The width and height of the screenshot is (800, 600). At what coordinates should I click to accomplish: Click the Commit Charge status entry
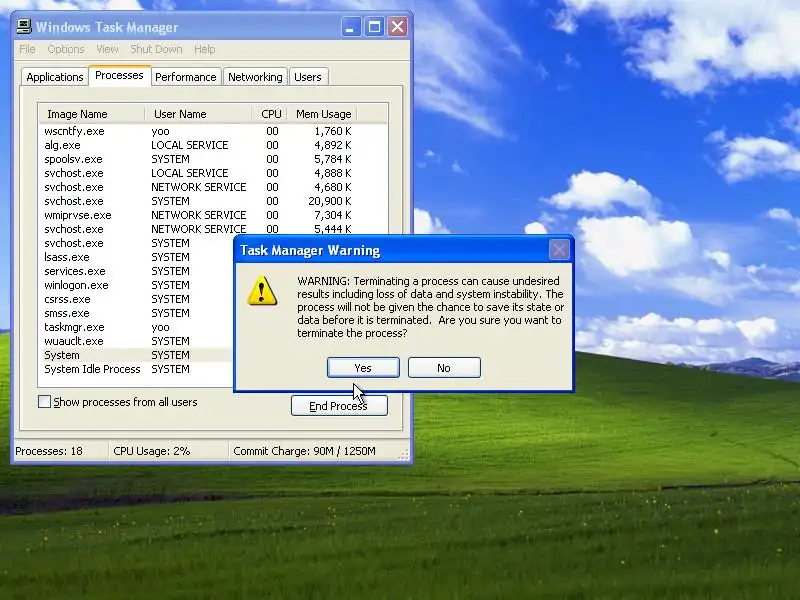tap(304, 451)
